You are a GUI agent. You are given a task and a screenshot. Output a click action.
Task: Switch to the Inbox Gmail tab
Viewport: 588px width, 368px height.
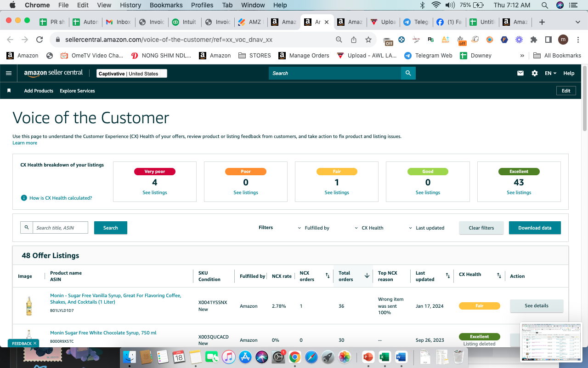coord(119,22)
